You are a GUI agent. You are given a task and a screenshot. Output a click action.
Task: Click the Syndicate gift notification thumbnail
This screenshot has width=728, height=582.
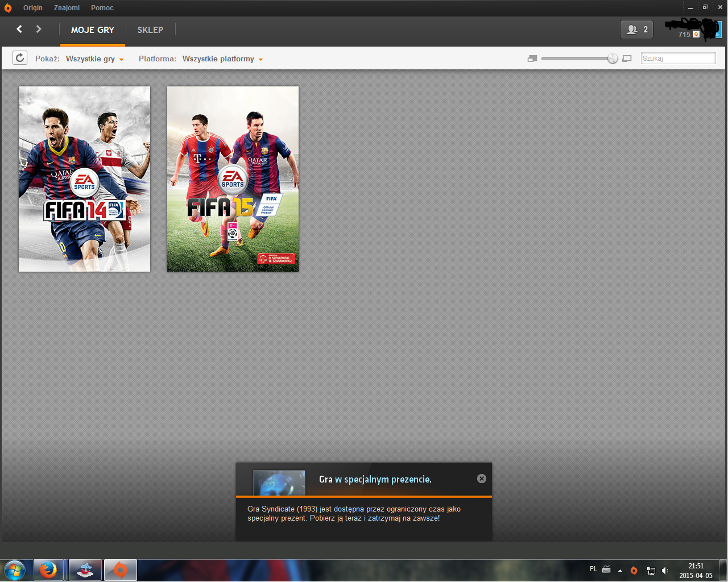pos(279,483)
